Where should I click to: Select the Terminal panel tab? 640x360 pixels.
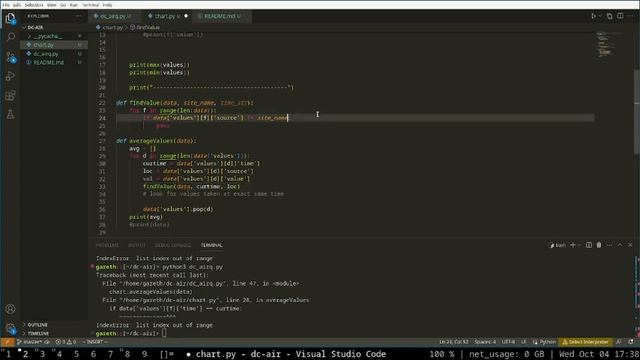click(211, 245)
